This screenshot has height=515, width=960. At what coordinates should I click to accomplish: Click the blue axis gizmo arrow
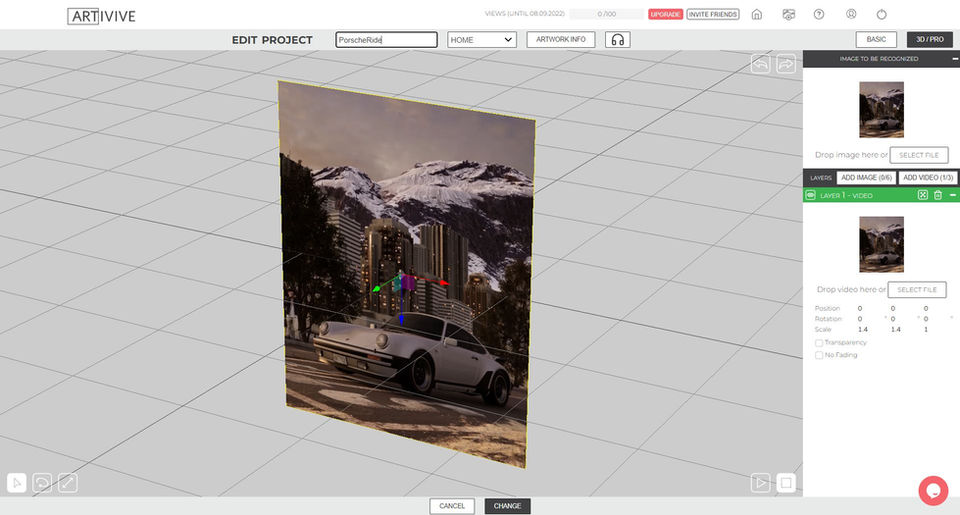(x=401, y=318)
